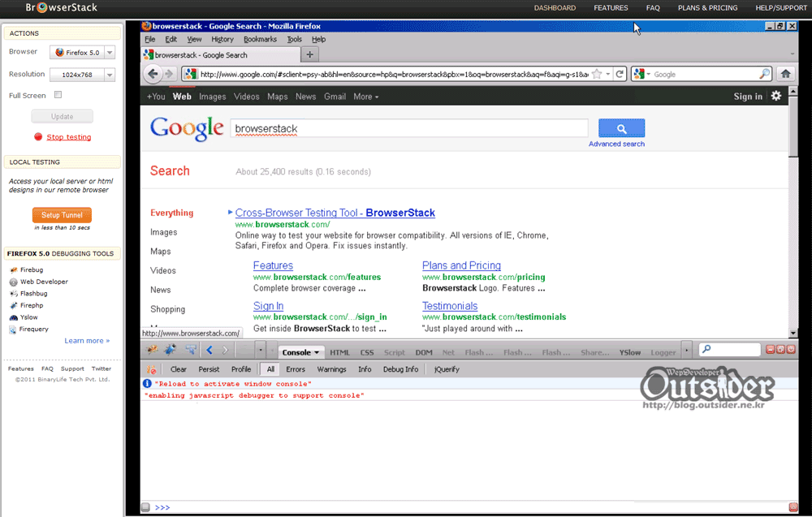
Task: Click the Firebug icon in the debugging tools list
Action: [14, 269]
